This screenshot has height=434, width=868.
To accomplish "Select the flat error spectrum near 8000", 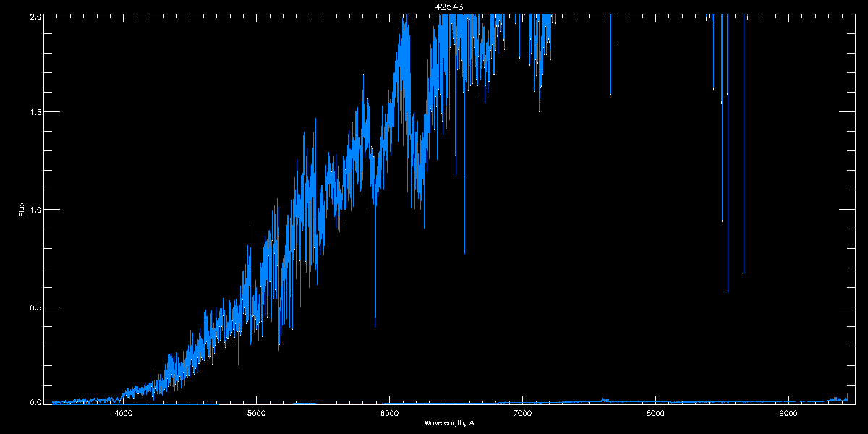I will (655, 401).
